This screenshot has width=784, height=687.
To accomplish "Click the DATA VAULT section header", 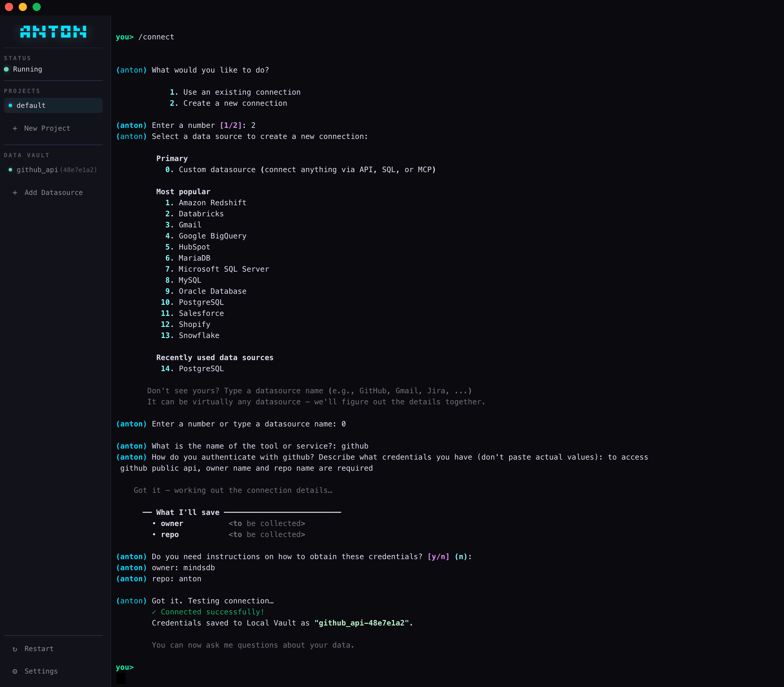I will tap(27, 155).
